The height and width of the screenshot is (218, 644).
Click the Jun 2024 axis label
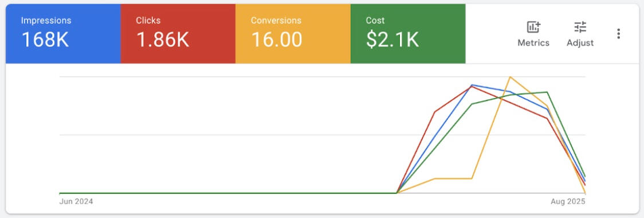pos(76,201)
